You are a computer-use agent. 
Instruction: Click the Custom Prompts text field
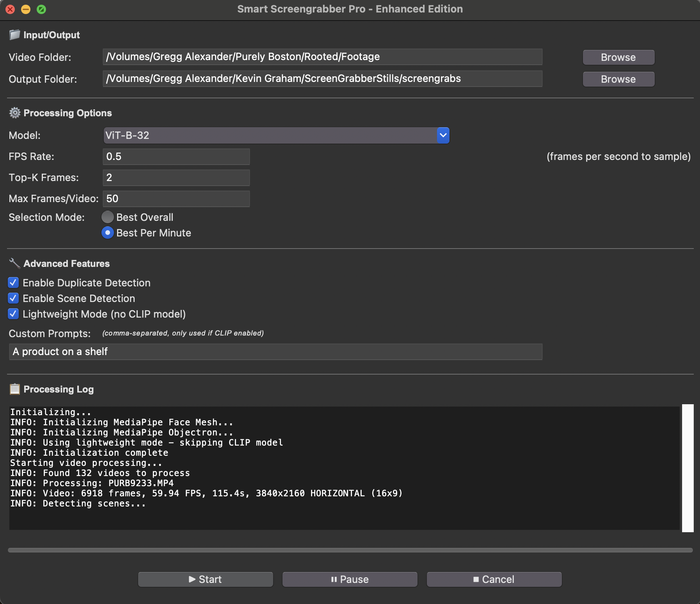(273, 352)
